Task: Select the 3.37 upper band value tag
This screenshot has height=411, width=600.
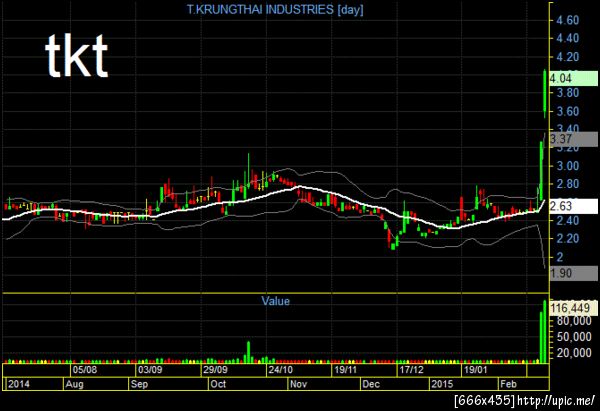Action: 573,139
